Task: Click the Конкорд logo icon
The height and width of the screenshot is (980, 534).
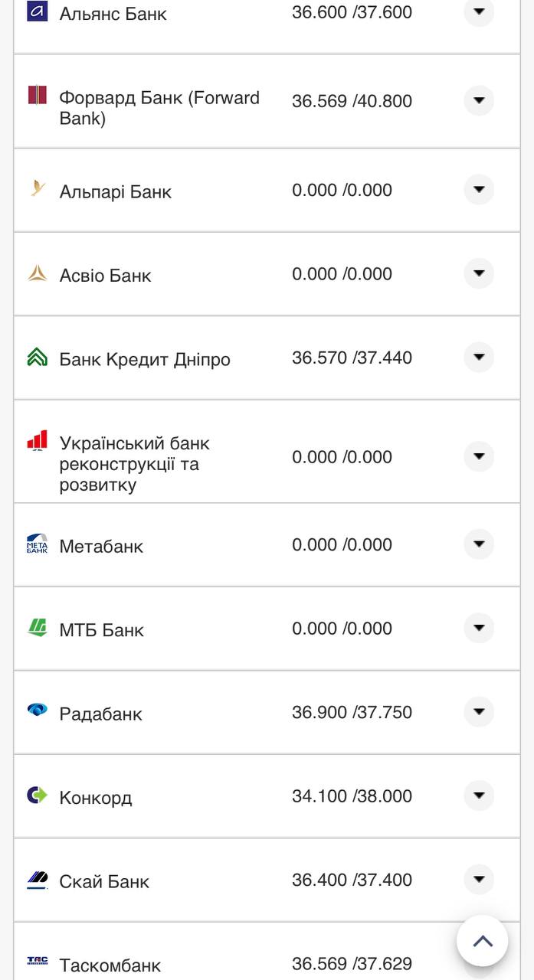Action: (x=37, y=795)
